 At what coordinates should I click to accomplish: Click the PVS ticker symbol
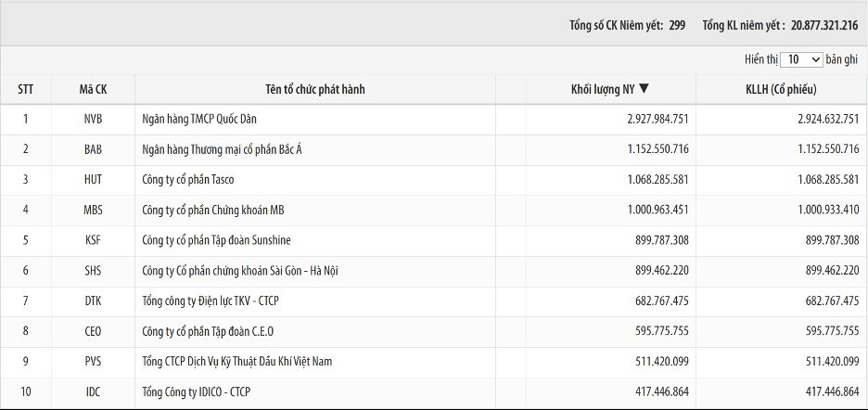[x=93, y=362]
